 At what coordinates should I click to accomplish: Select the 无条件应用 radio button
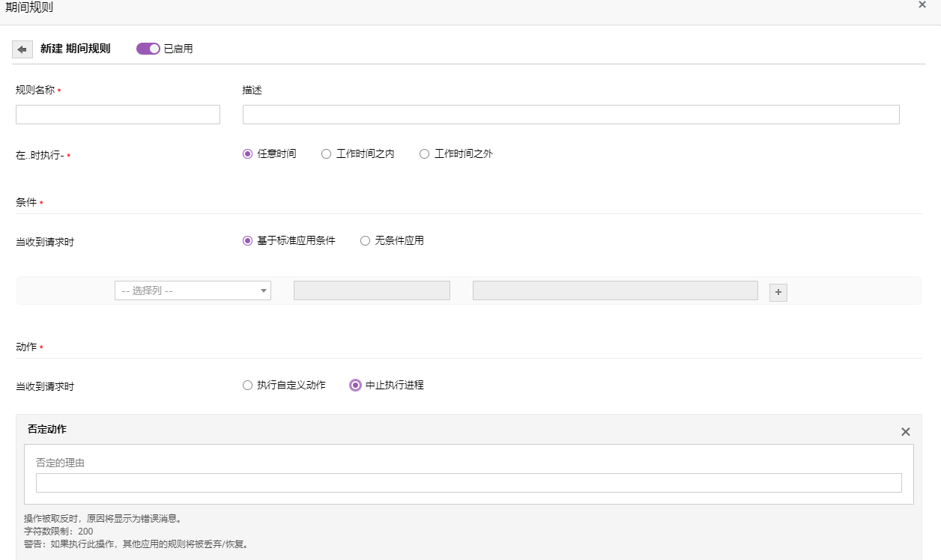point(366,241)
